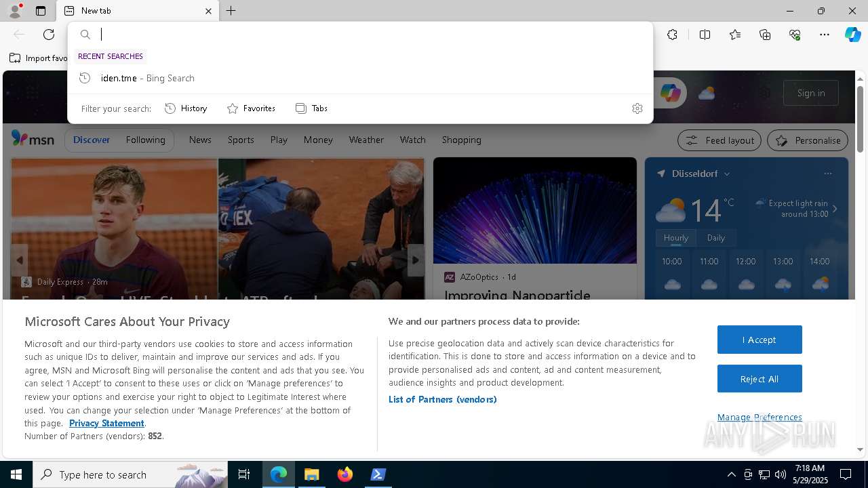Click weather cloud icon in header

(x=707, y=94)
